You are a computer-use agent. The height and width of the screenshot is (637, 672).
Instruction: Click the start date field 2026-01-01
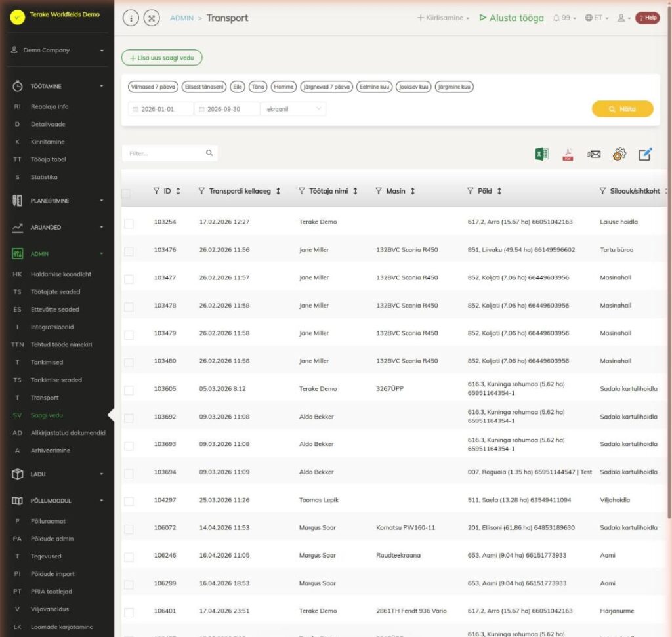click(161, 110)
